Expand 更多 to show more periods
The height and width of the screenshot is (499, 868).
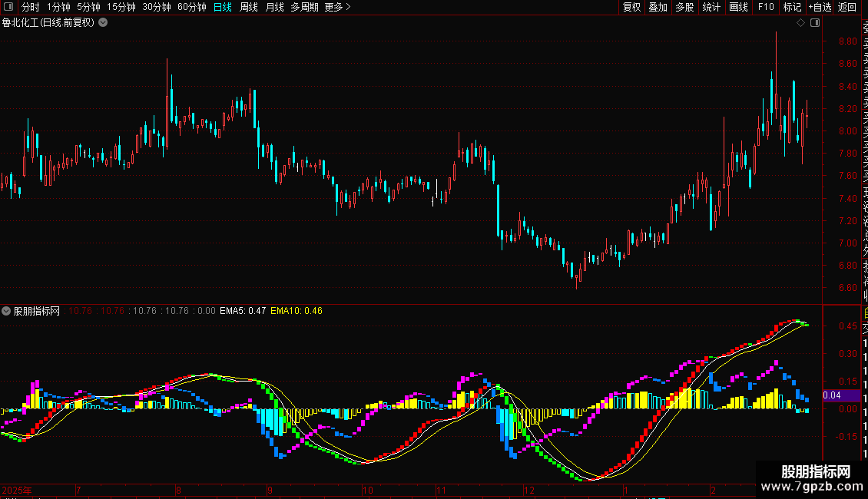337,8
